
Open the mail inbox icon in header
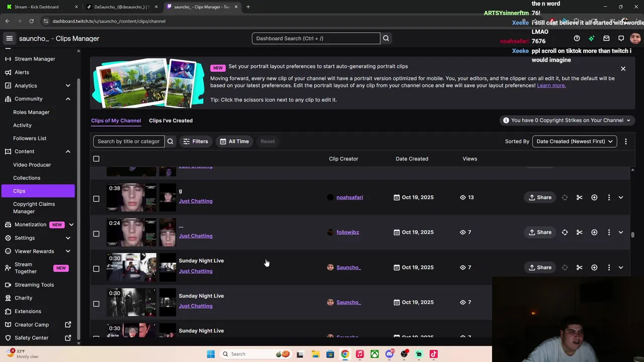[606, 38]
